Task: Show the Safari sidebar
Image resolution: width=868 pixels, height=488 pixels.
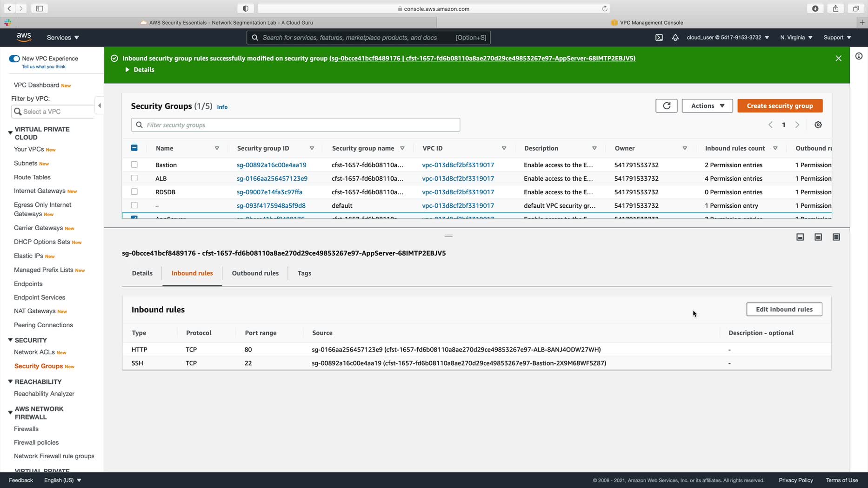Action: click(40, 8)
